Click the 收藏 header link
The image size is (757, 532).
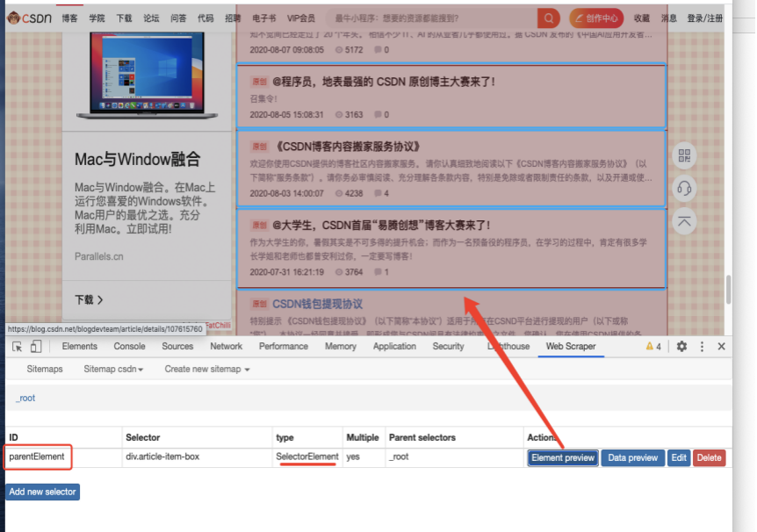tap(642, 18)
